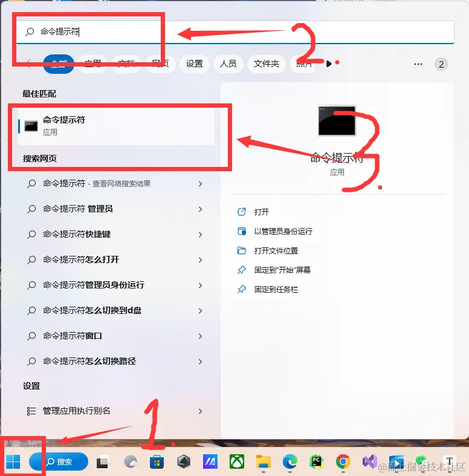Open PyCharm from the taskbar
Image resolution: width=469 pixels, height=476 pixels.
tap(317, 461)
